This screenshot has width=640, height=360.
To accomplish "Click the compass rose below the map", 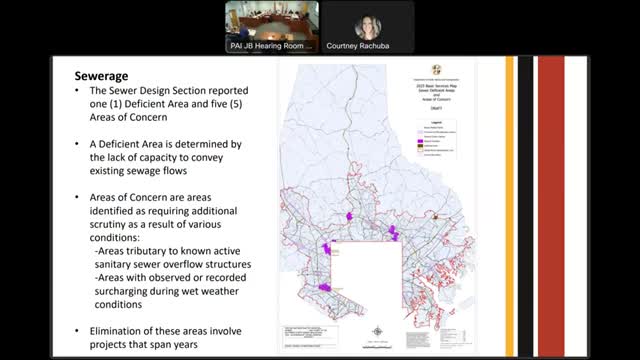I will point(378,331).
